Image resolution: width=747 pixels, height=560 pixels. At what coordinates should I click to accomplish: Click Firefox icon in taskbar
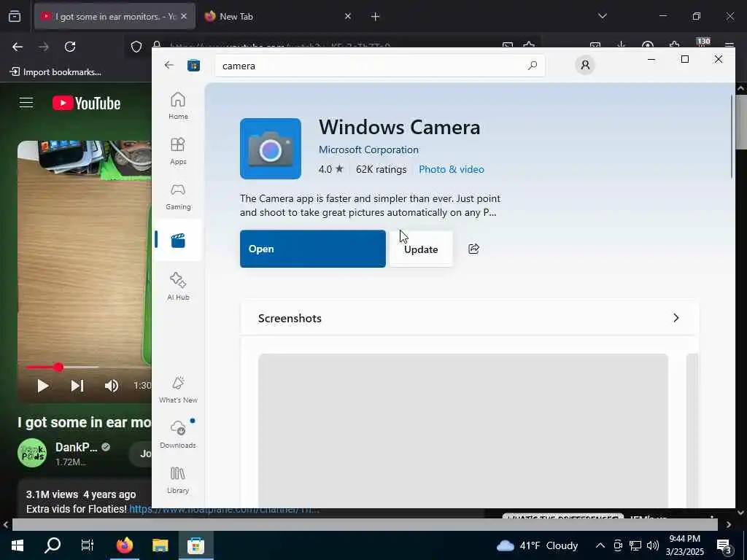pos(124,545)
